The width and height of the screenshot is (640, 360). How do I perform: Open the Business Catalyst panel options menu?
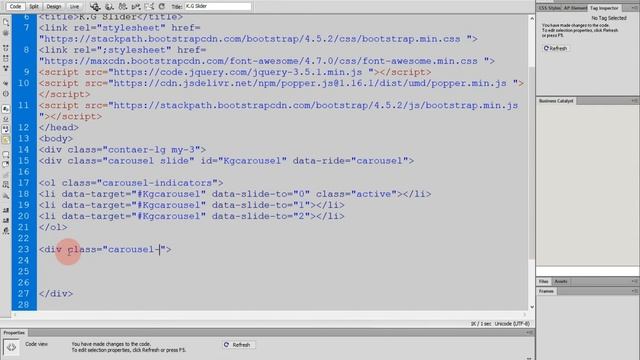coord(634,101)
